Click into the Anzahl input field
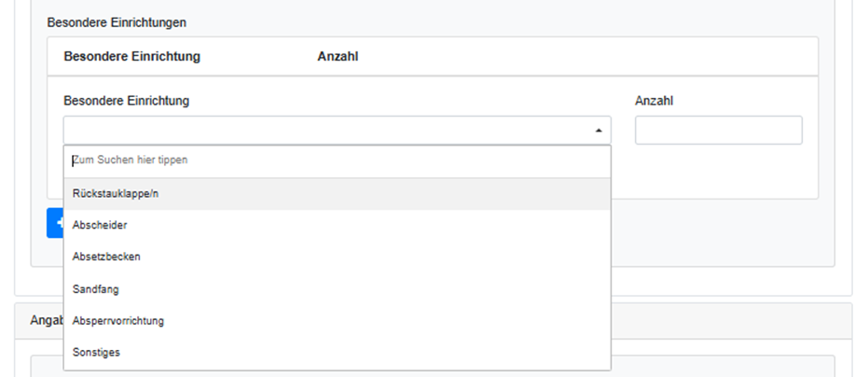Image resolution: width=868 pixels, height=377 pixels. (718, 131)
